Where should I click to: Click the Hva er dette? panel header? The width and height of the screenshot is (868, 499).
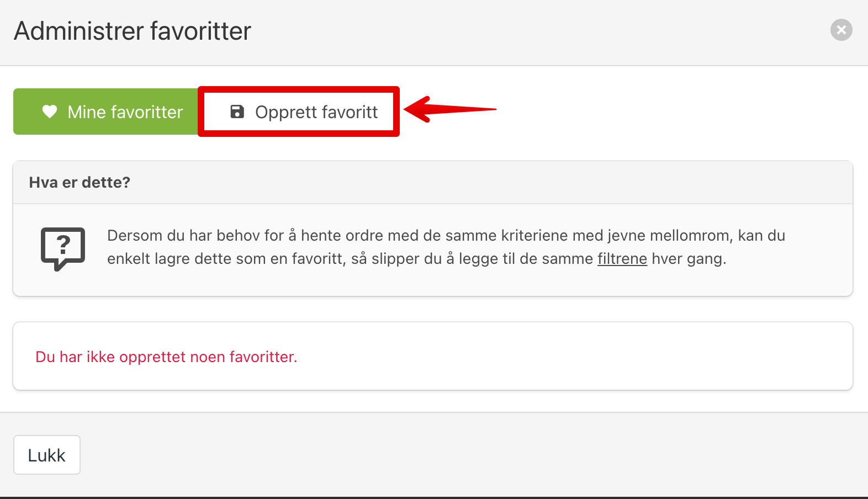pyautogui.click(x=433, y=183)
